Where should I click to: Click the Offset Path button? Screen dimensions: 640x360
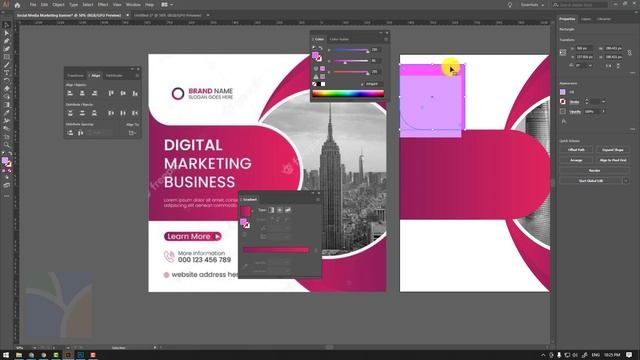pos(576,150)
